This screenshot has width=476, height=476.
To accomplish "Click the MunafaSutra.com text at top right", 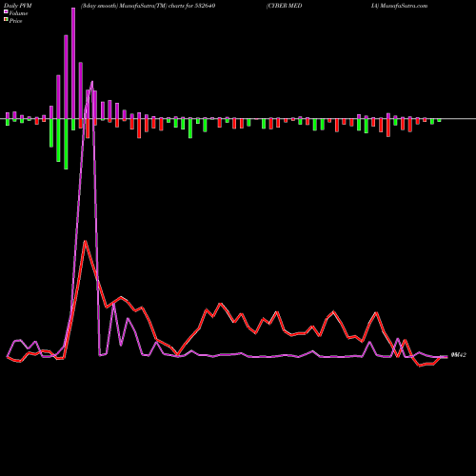I will [x=404, y=6].
